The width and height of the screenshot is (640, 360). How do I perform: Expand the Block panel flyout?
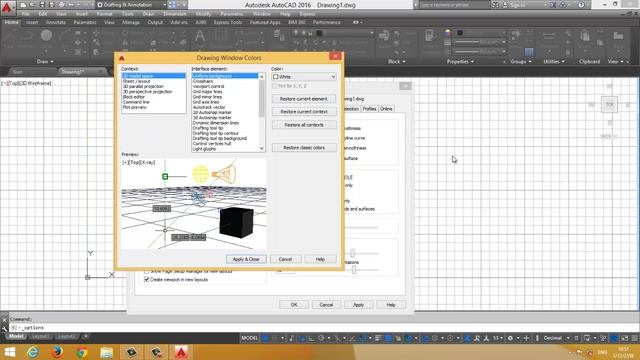397,62
